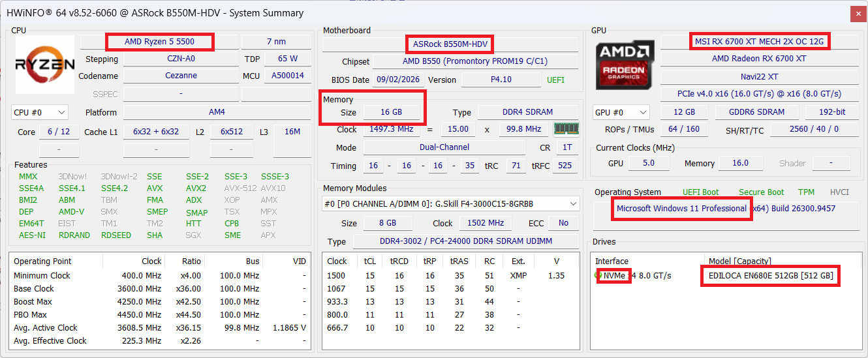Open the GPU #0 selector dropdown
The width and height of the screenshot is (868, 358).
coord(621,112)
